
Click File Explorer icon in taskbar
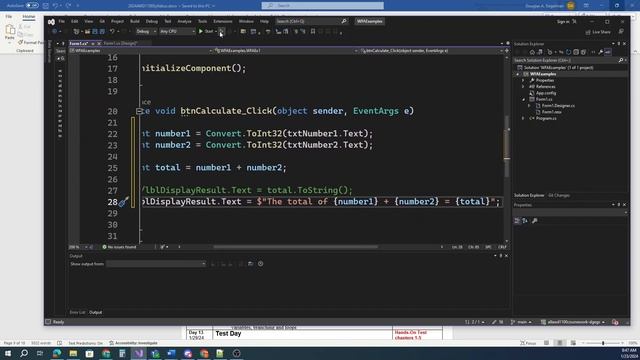[73, 353]
